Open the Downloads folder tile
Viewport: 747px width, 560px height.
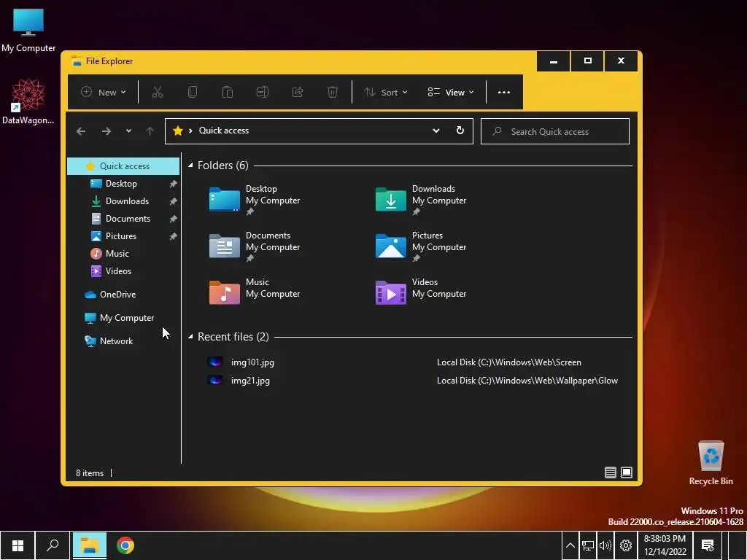coord(422,200)
